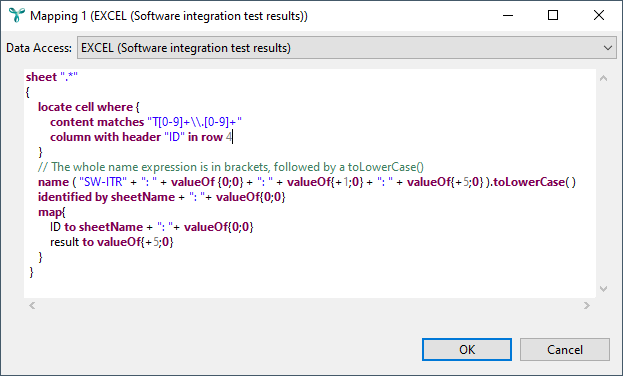Click the "SW-ITR" string literal

pos(103,182)
